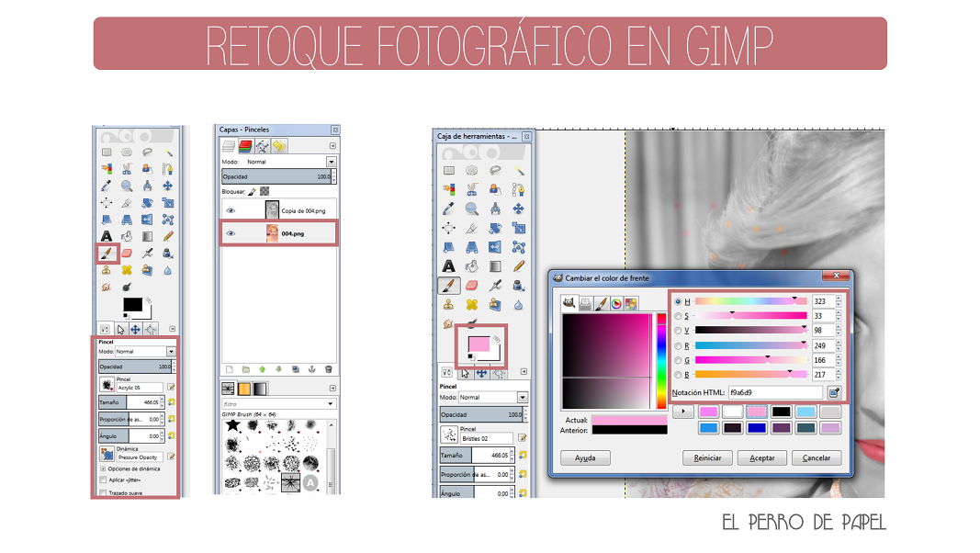The height and width of the screenshot is (553, 980).
Task: Raise the layer with green up arrow
Action: click(263, 369)
